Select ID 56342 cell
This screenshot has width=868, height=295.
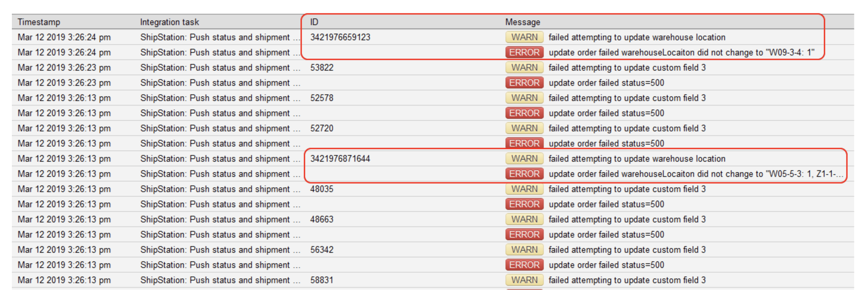(322, 250)
